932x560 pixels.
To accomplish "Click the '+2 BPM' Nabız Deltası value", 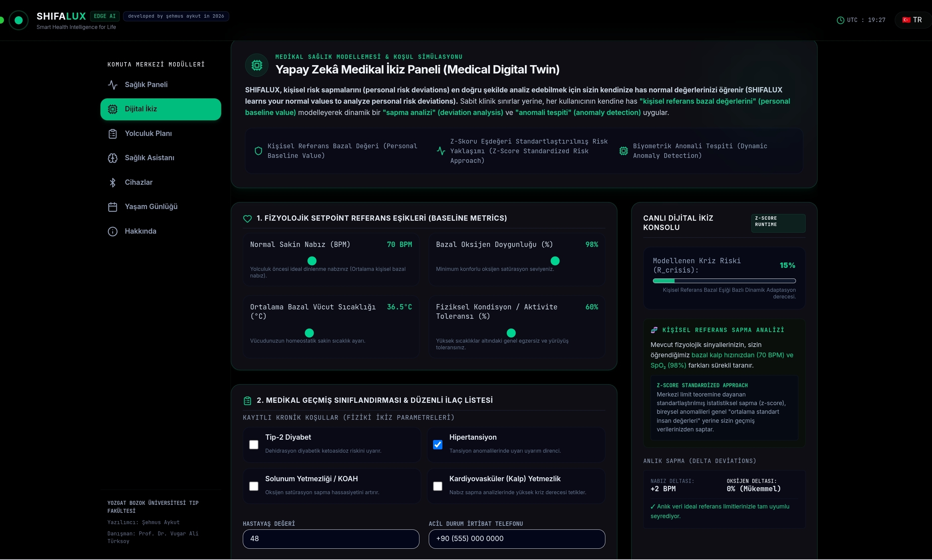I will [663, 489].
